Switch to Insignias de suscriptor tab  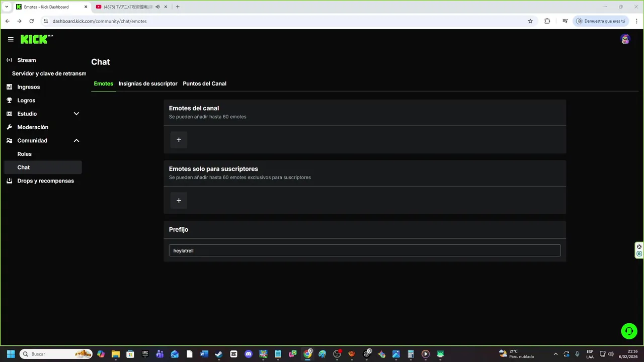click(148, 83)
